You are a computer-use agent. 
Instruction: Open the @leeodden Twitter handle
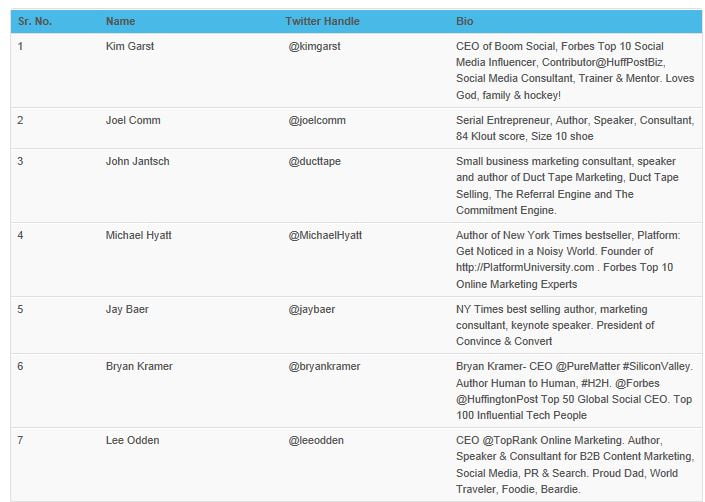tap(316, 440)
